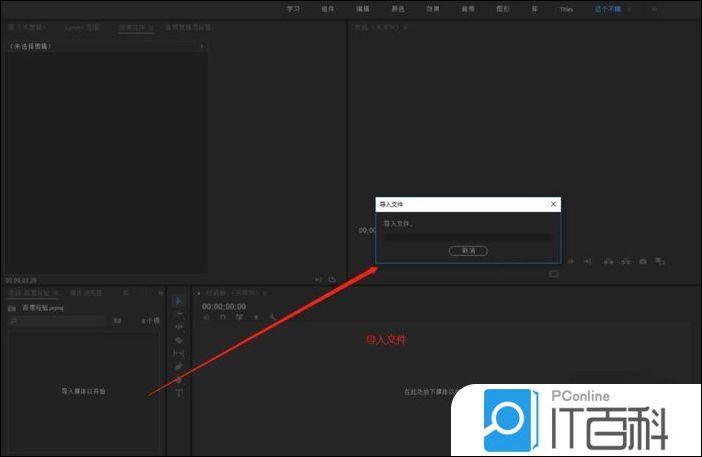
Task: Select the blue highlighted custom workspace
Action: (x=608, y=9)
